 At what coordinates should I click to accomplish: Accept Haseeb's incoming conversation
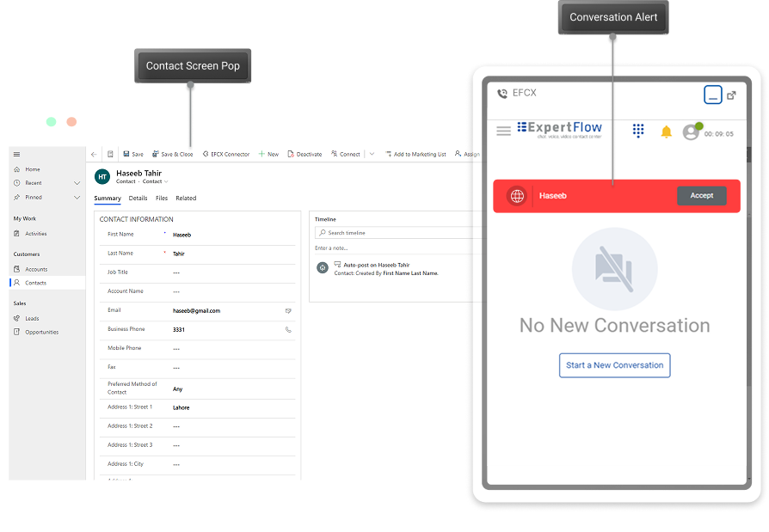(701, 196)
